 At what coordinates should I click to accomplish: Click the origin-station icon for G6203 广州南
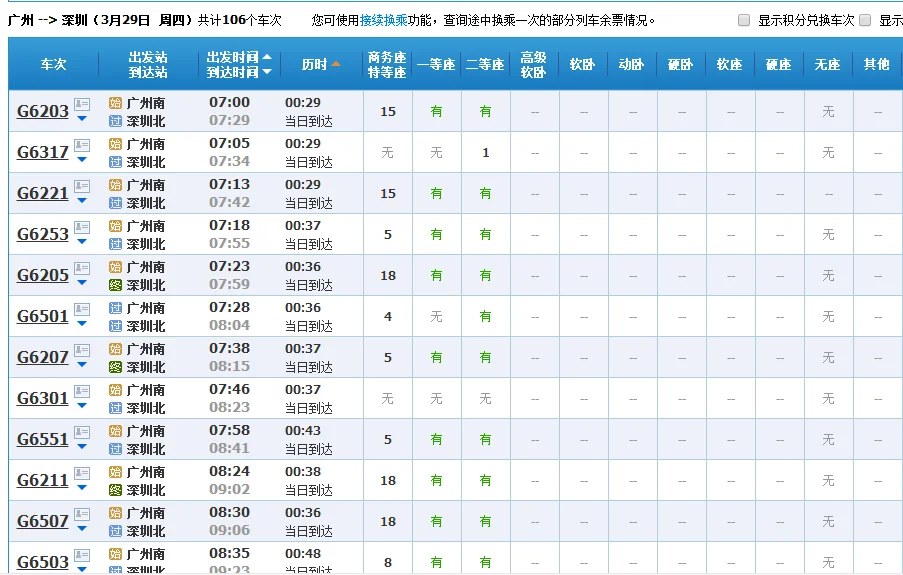click(x=115, y=103)
